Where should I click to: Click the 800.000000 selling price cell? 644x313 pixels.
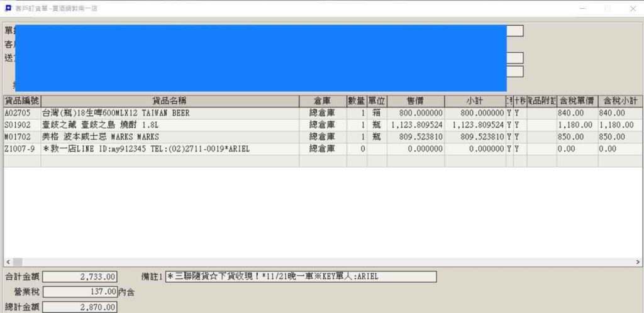pos(416,113)
